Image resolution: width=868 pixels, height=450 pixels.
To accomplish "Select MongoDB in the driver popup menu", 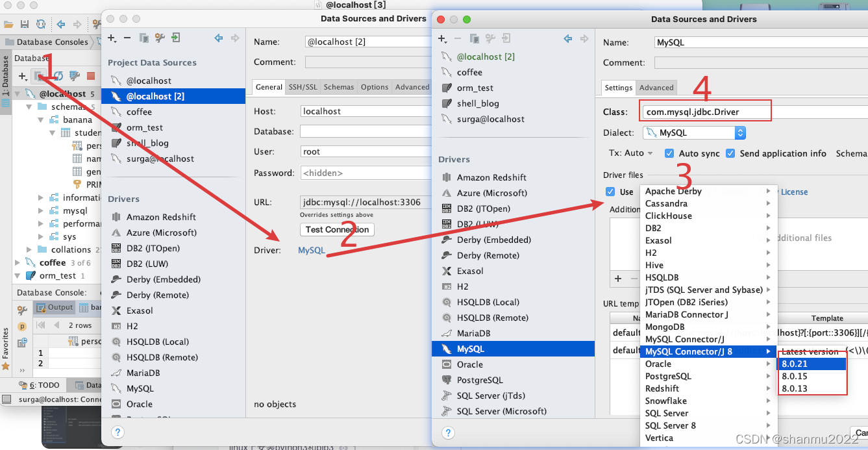I will coord(709,327).
